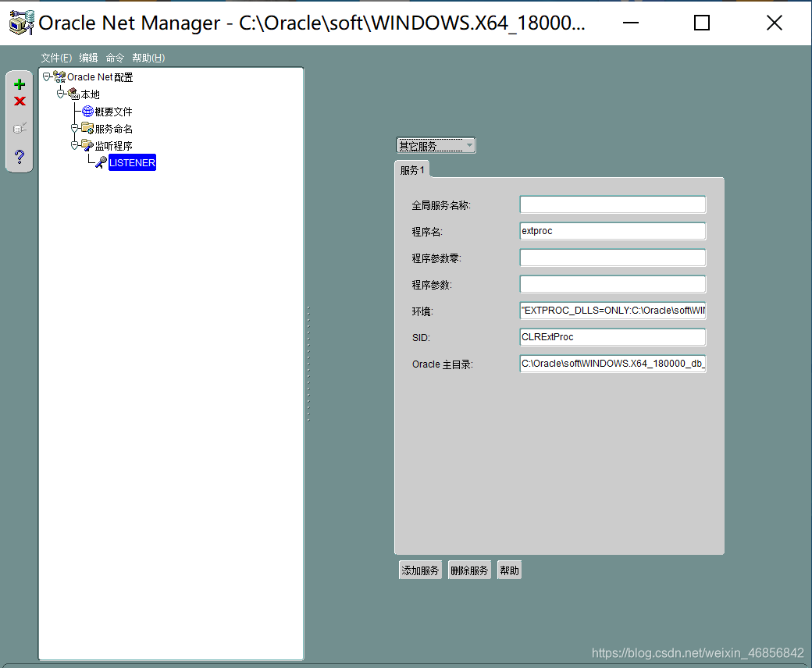Open the 命令 menu

115,58
